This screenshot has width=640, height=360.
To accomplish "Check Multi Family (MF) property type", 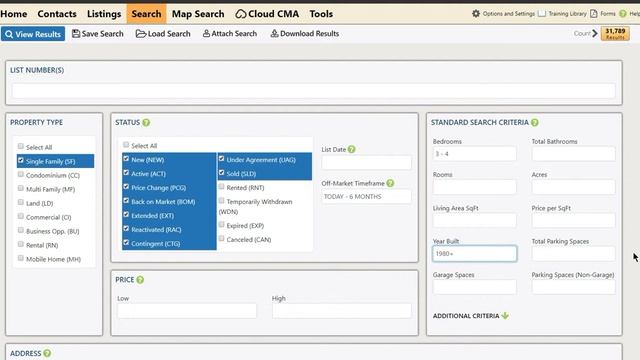I will tap(21, 188).
